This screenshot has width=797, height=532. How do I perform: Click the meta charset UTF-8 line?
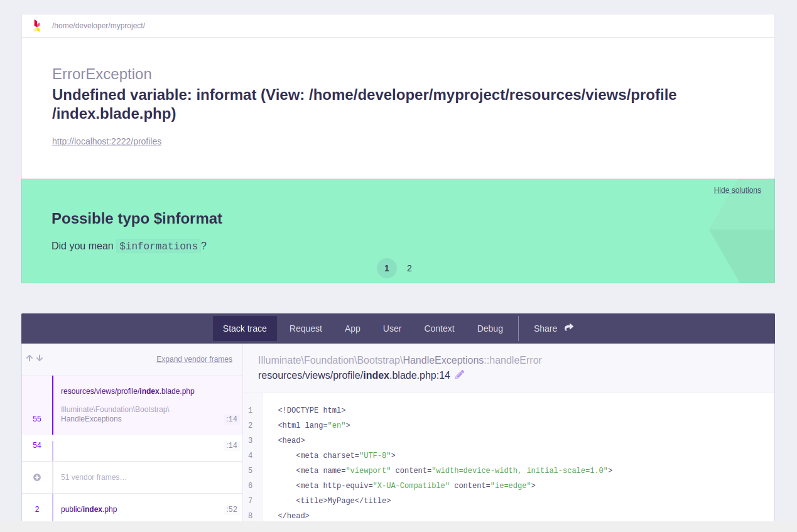pos(345,455)
